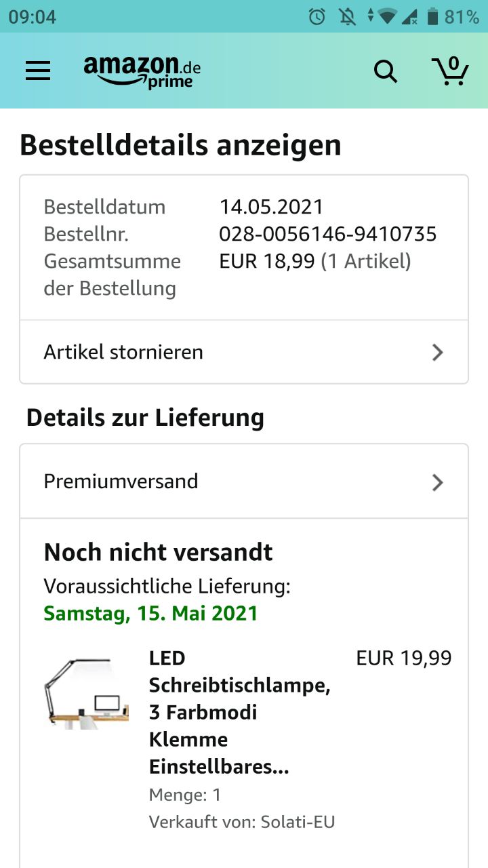Open the search magnifier icon
488x868 pixels.
pyautogui.click(x=386, y=71)
